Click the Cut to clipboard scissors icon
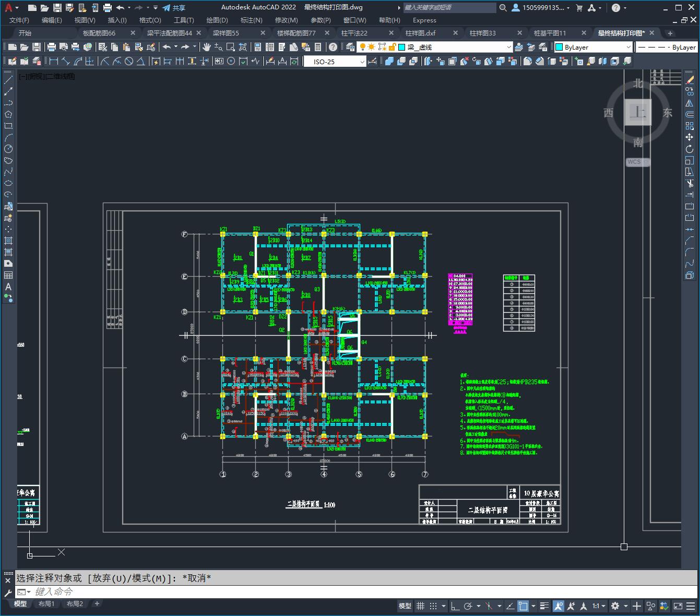Image resolution: width=700 pixels, height=616 pixels. pos(103,47)
